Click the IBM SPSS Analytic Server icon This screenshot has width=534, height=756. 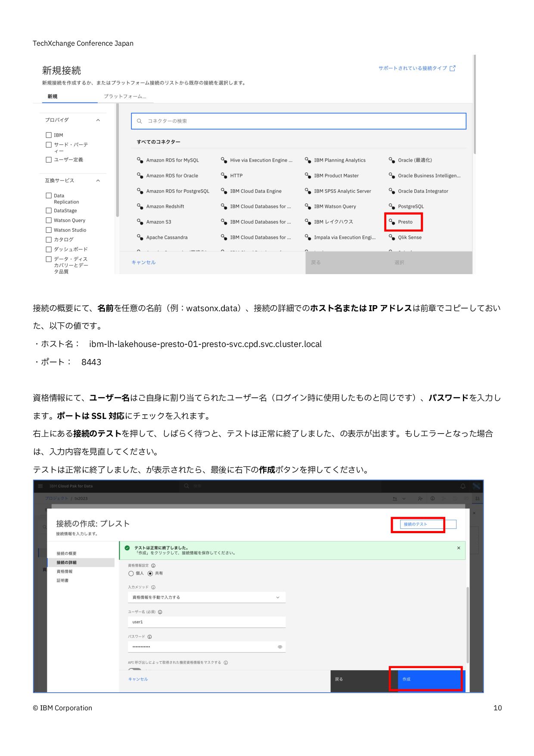(x=308, y=191)
